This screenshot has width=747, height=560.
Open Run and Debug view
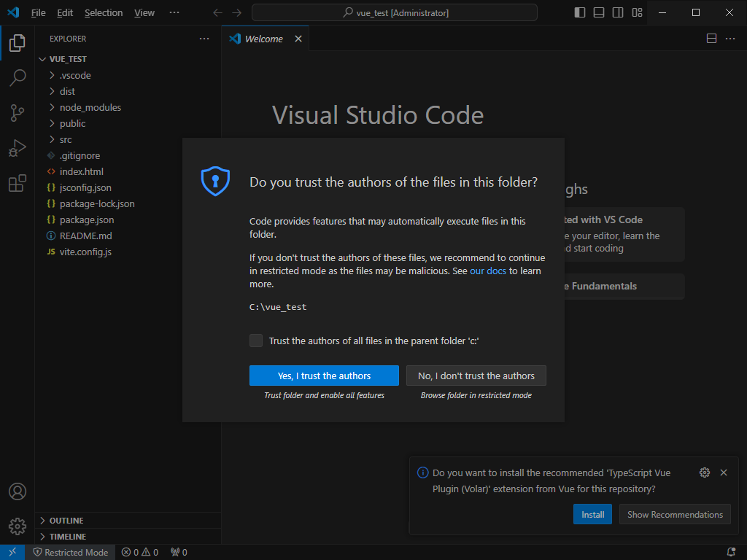(x=18, y=148)
